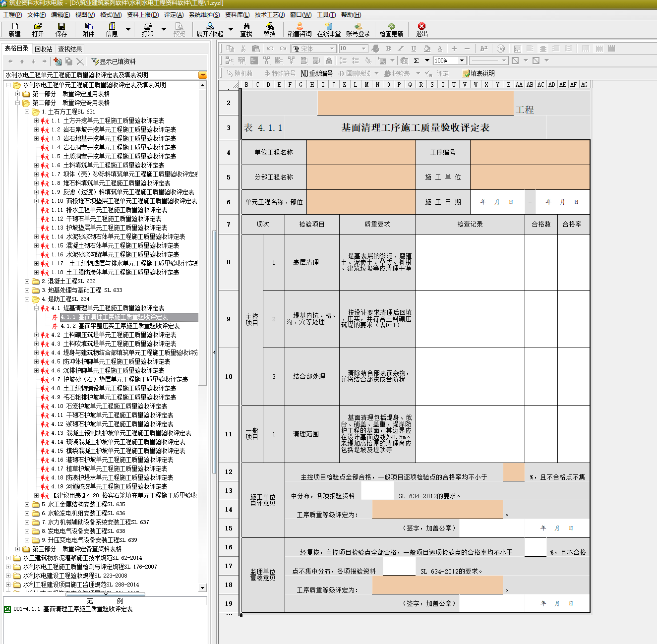
Task: Click the 打印 printer icon
Action: (147, 30)
